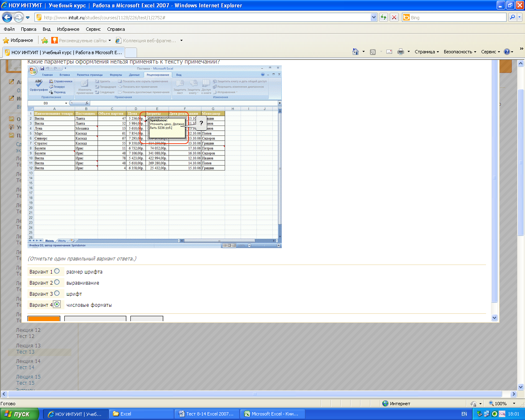Open the Безопасность command dropdown

coord(460,52)
